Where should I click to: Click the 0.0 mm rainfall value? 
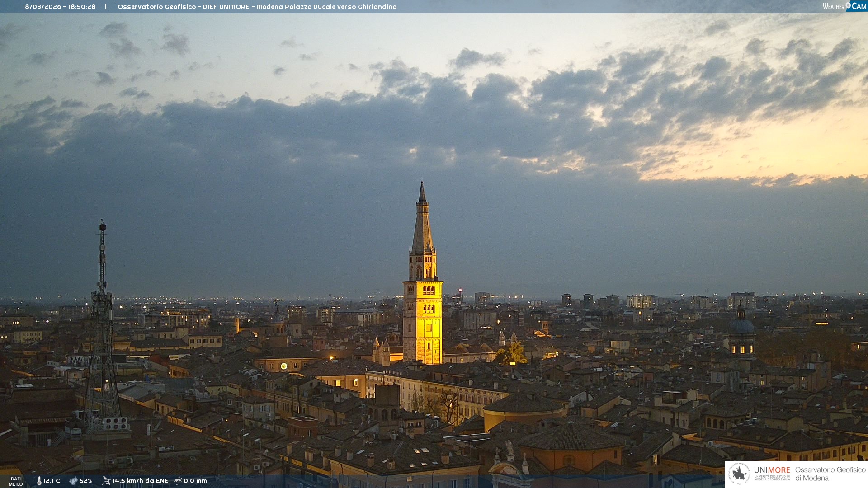[195, 481]
